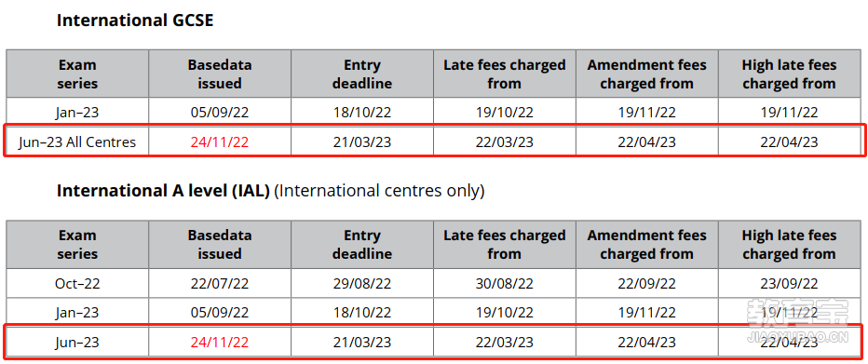Select the Jun–23 All Centres cell
The height and width of the screenshot is (364, 868).
[77, 142]
